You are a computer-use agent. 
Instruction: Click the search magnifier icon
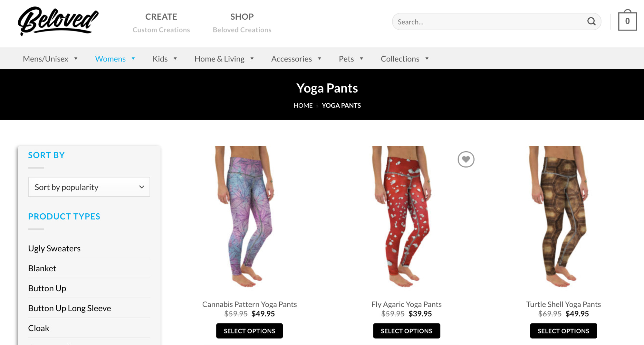point(591,22)
